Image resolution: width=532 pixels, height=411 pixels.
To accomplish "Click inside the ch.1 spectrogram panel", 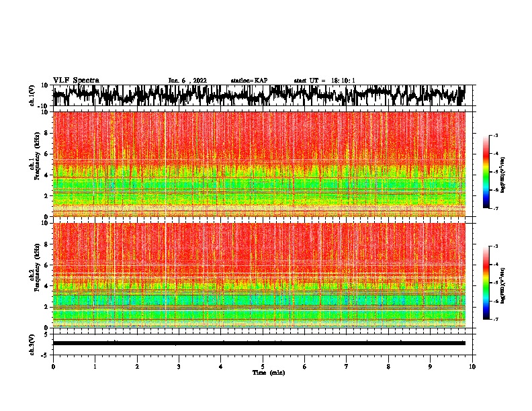I will click(259, 164).
